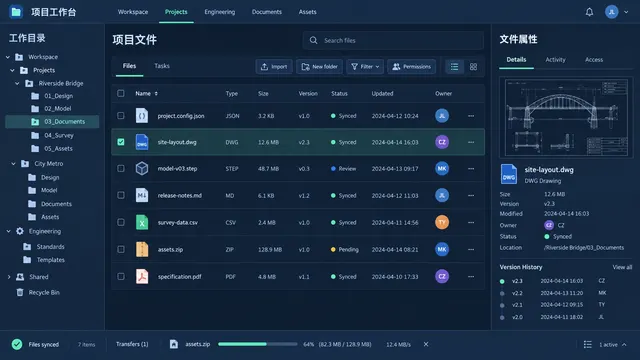This screenshot has width=640, height=360.
Task: Collapse the Workspace tree node
Action: click(x=8, y=57)
